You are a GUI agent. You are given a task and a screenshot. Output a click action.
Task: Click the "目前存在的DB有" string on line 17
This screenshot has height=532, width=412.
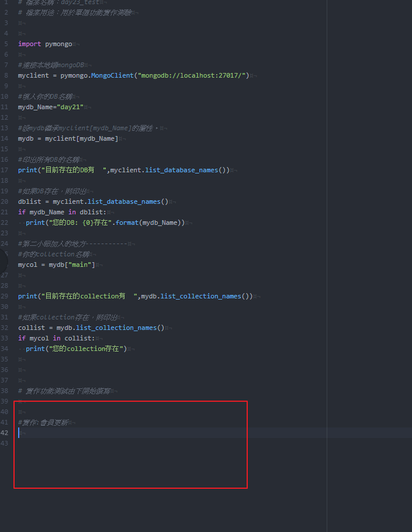coord(74,170)
